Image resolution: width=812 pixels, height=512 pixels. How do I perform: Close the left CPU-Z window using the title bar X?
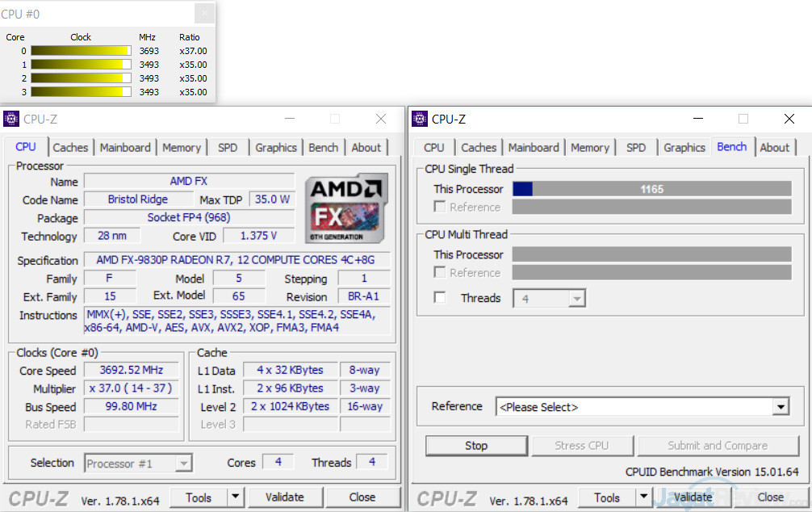(380, 119)
